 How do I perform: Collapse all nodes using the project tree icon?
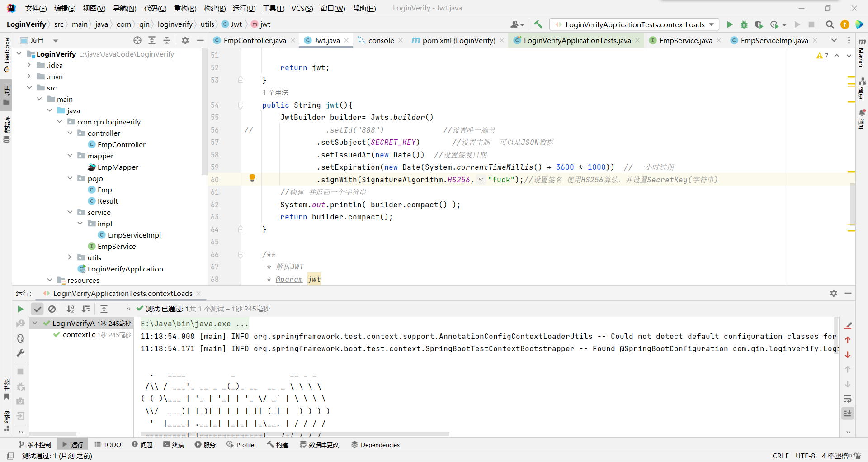pyautogui.click(x=166, y=40)
